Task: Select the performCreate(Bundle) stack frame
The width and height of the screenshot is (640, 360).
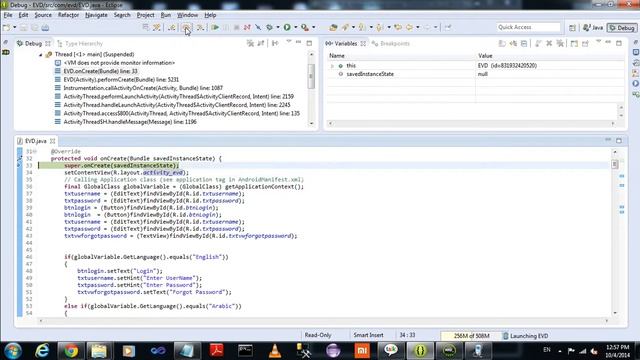Action: click(121, 80)
